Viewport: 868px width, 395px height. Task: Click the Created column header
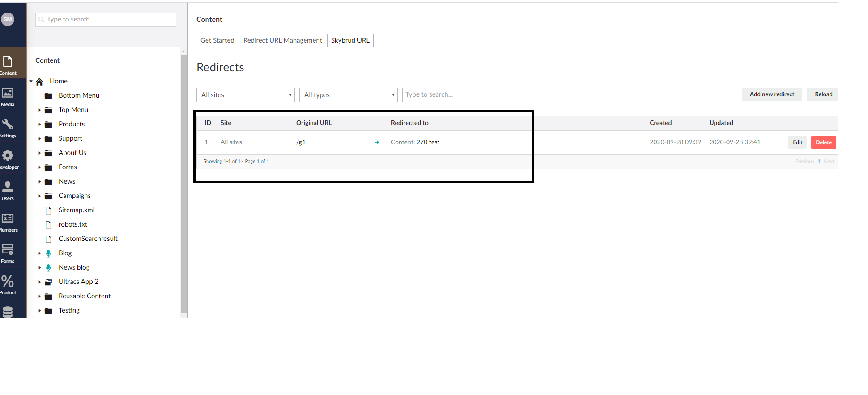(x=660, y=123)
